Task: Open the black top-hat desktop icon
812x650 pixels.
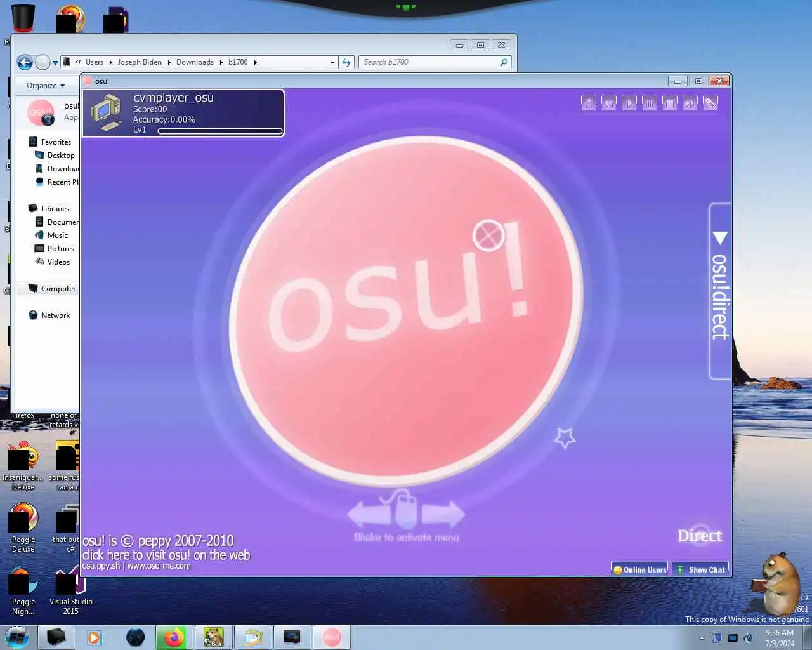Action: tap(23, 18)
